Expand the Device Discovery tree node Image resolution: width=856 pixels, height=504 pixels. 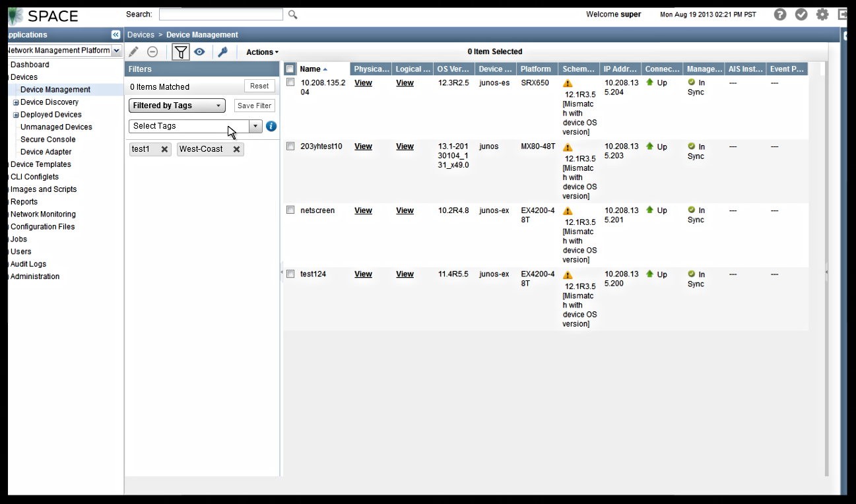click(x=16, y=102)
